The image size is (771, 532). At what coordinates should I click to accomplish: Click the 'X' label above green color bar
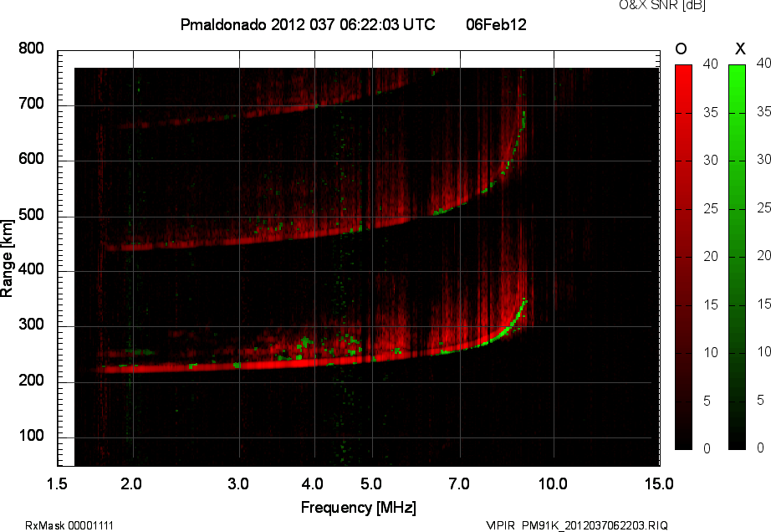pyautogui.click(x=738, y=49)
